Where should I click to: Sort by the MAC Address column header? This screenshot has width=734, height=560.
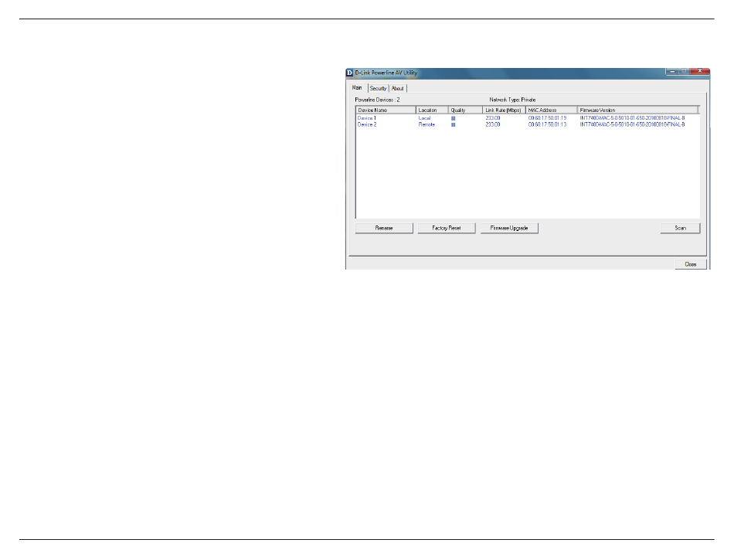tap(552, 110)
